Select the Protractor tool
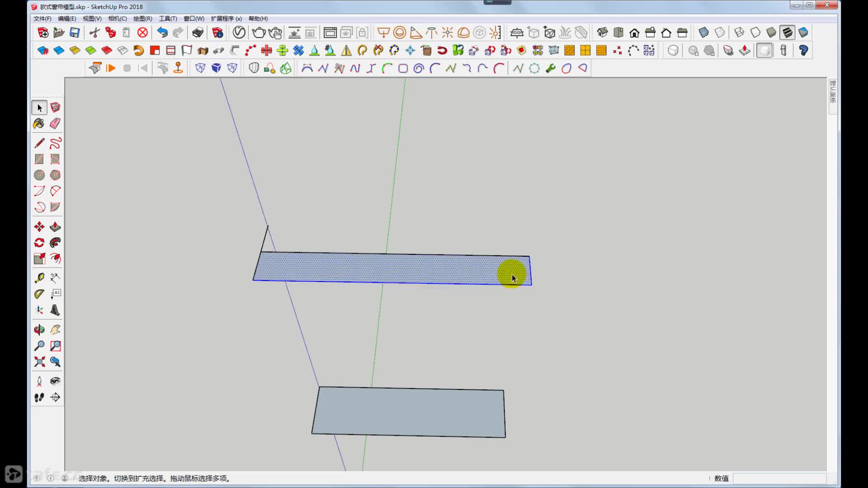The image size is (868, 488). click(39, 294)
